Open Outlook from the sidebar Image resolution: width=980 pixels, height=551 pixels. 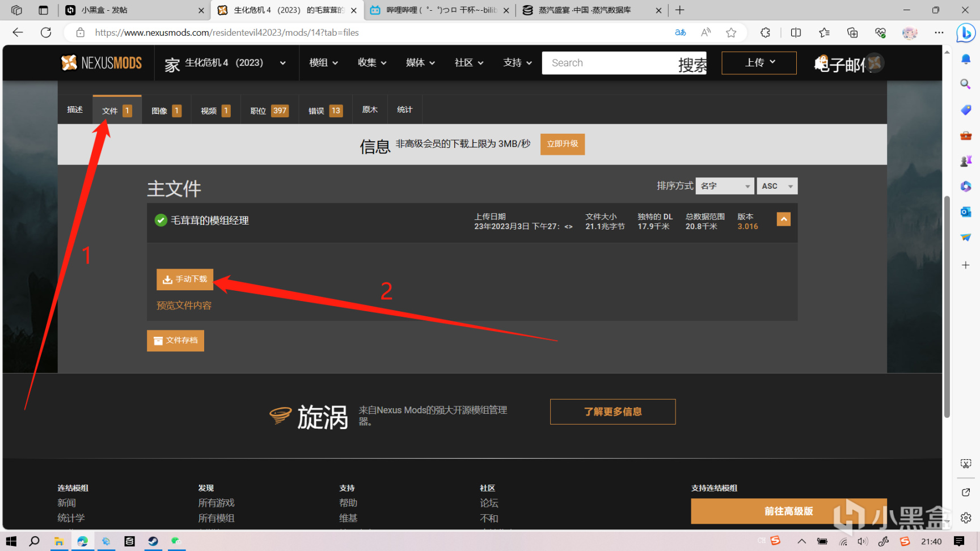point(966,211)
